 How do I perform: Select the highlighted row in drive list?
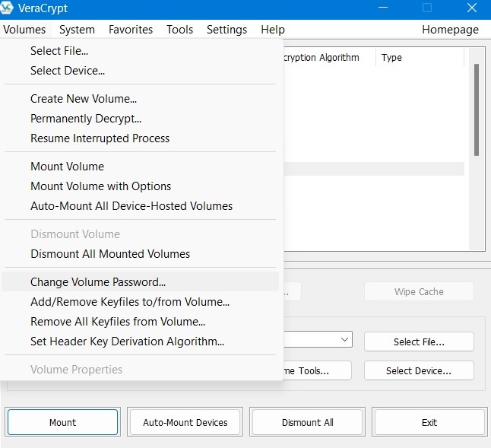(x=374, y=169)
